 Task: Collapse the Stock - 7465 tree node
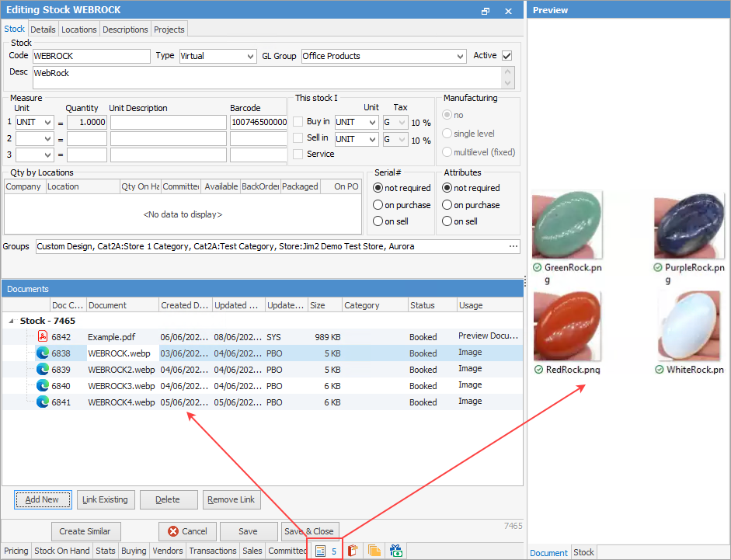tap(12, 321)
